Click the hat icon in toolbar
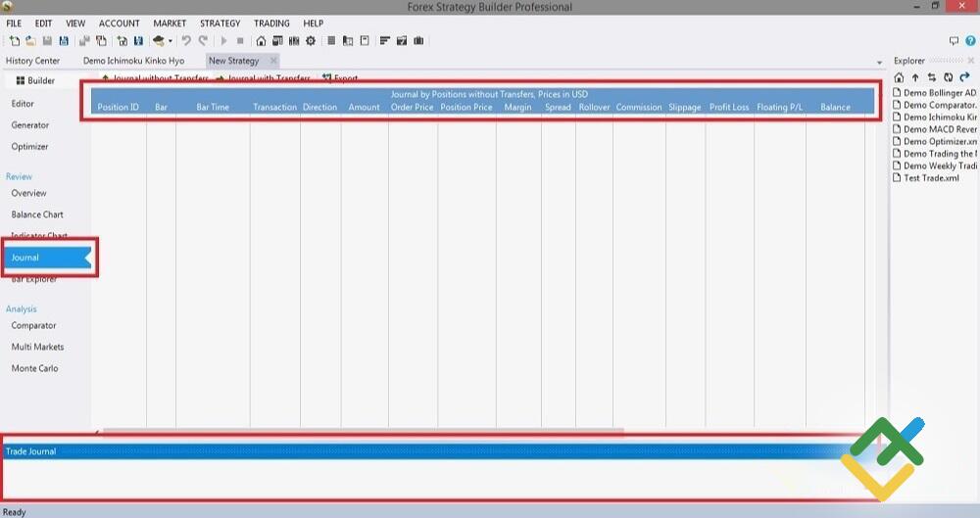Screen dimensions: 980x518 [159, 40]
